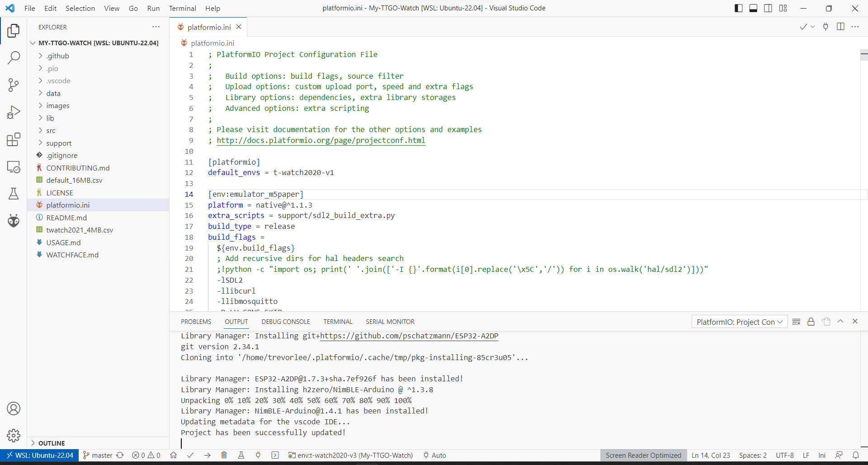Run the PlatformIO Build task
868x465 pixels.
point(190,455)
